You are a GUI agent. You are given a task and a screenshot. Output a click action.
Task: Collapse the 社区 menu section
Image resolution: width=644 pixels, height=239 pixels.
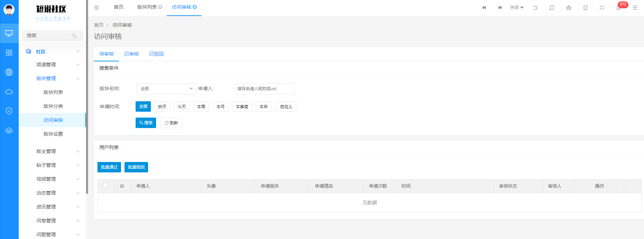click(x=78, y=51)
